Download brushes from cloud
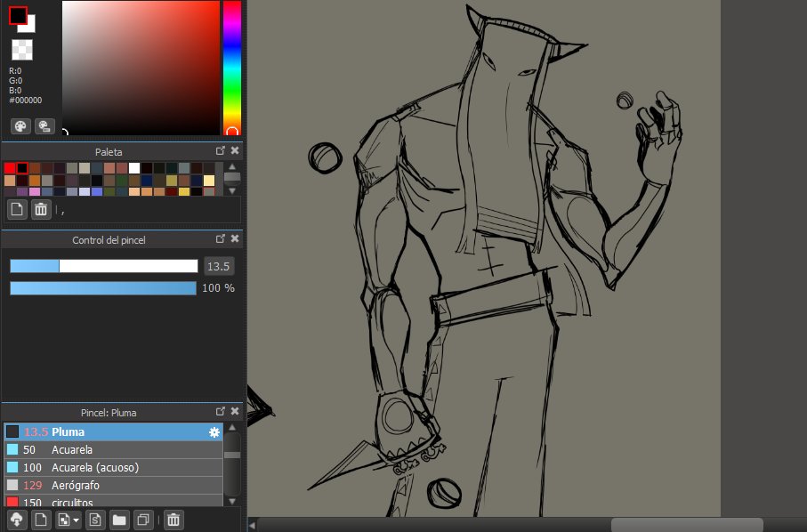Screen dimensions: 807x532 (x=17, y=520)
